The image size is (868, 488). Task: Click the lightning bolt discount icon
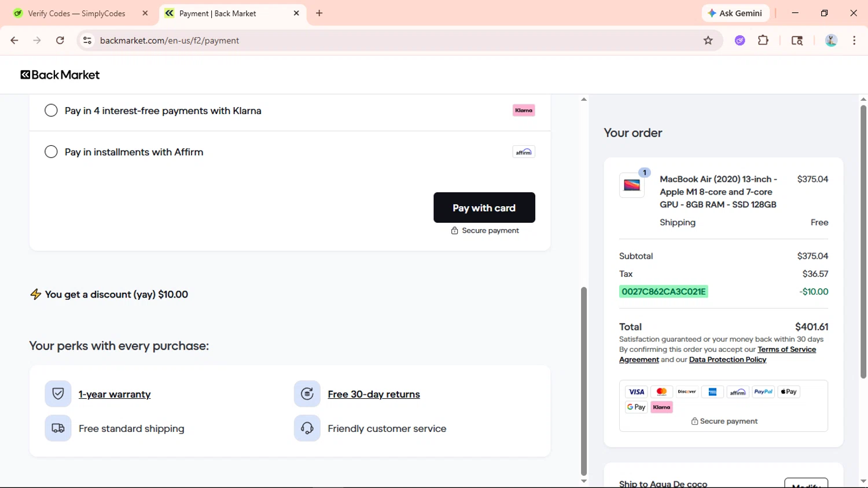pyautogui.click(x=36, y=295)
